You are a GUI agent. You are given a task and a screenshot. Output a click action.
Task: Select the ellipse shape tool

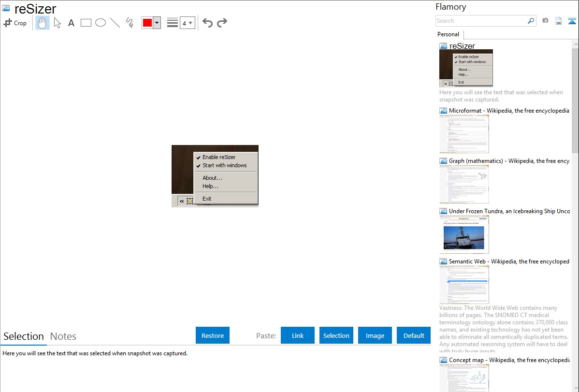[x=101, y=23]
